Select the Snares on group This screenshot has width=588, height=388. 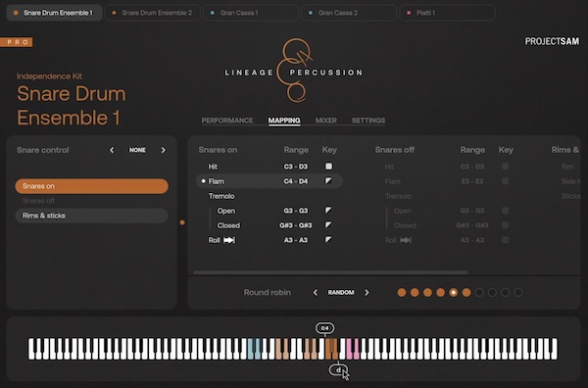(92, 186)
